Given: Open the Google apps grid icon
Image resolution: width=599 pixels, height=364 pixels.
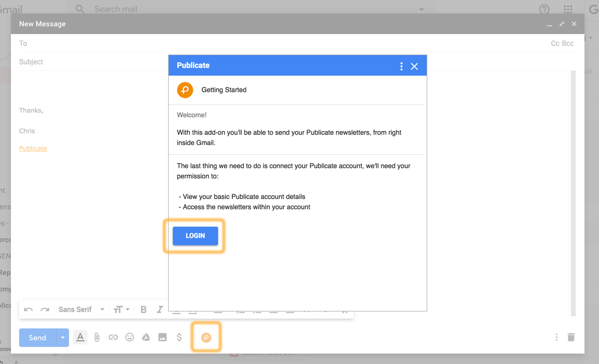Looking at the screenshot, I should pos(568,9).
